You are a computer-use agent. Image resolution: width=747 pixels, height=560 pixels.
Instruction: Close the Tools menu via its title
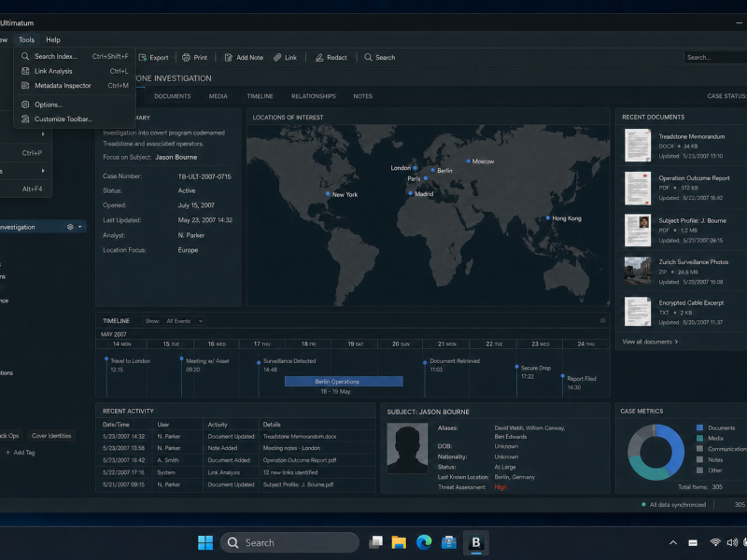click(27, 40)
